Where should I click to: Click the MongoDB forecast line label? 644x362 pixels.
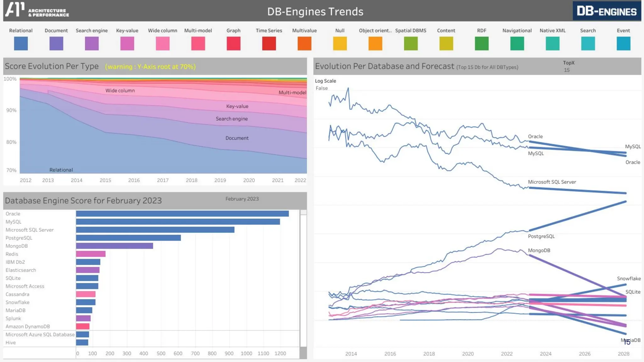[539, 250]
